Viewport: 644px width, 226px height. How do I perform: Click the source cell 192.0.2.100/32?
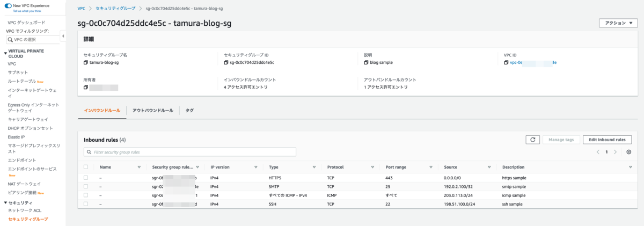[x=459, y=186]
